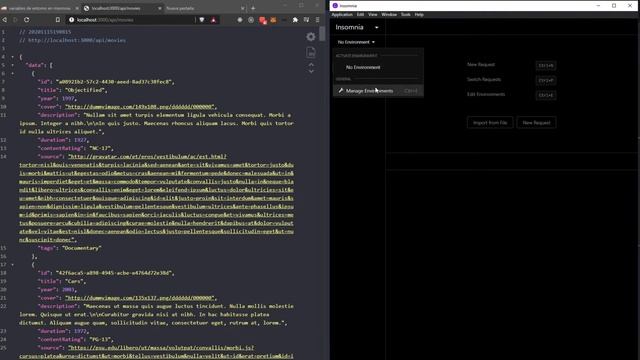Image resolution: width=640 pixels, height=360 pixels.
Task: Click Import from File button
Action: click(490, 122)
